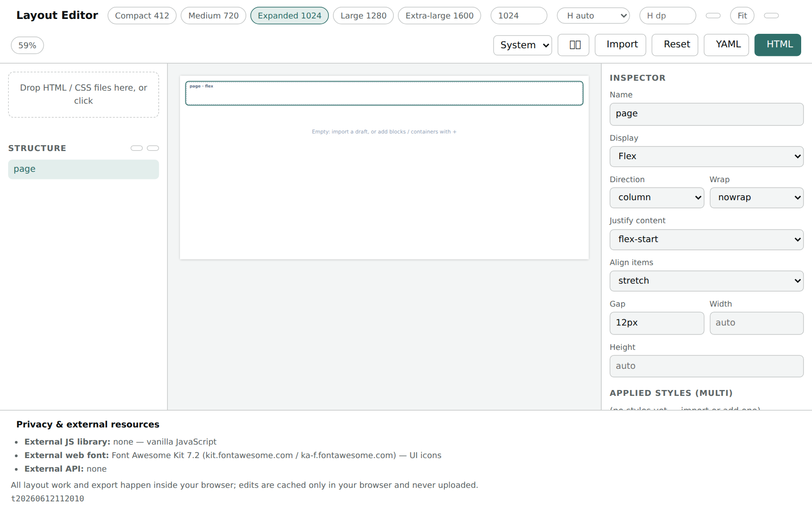This screenshot has height=514, width=812.
Task: Click the blank pill button between H dp and Fit
Action: [x=713, y=16]
